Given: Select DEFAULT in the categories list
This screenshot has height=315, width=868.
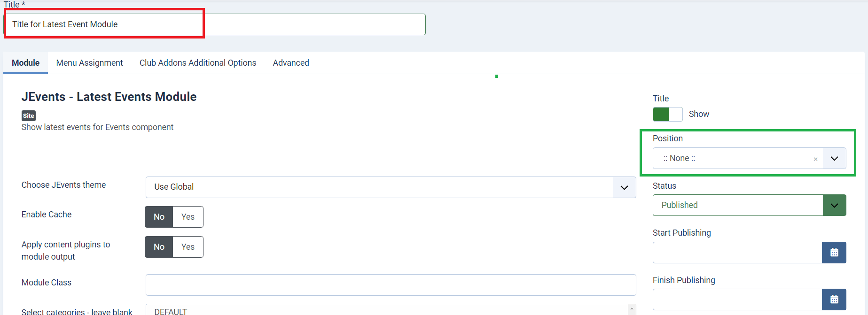Looking at the screenshot, I should [171, 312].
